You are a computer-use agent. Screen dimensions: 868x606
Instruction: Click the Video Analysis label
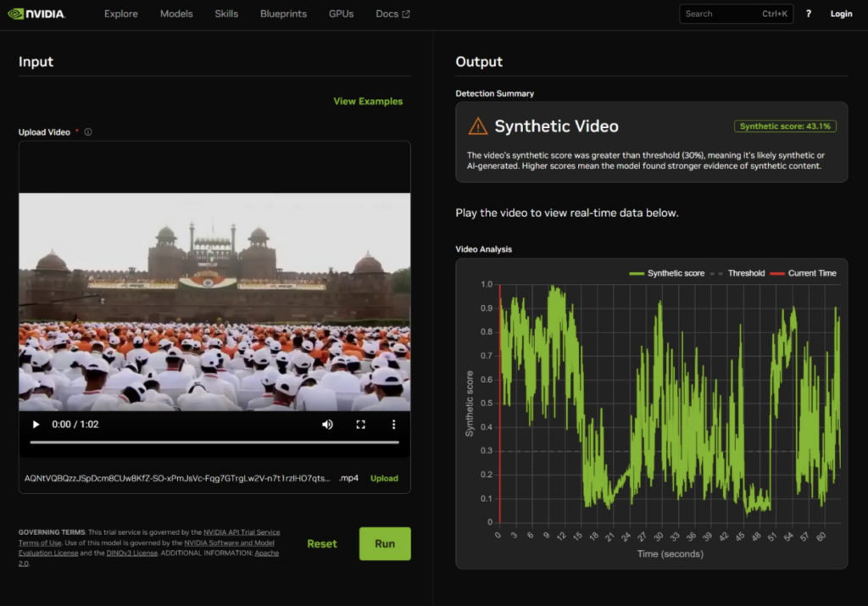pyautogui.click(x=484, y=249)
